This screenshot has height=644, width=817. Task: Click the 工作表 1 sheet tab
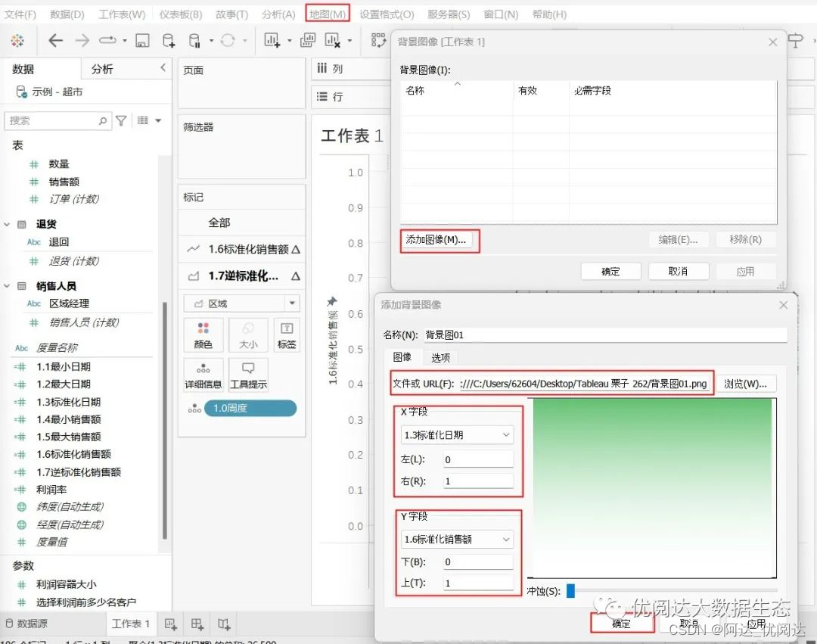coord(132,623)
